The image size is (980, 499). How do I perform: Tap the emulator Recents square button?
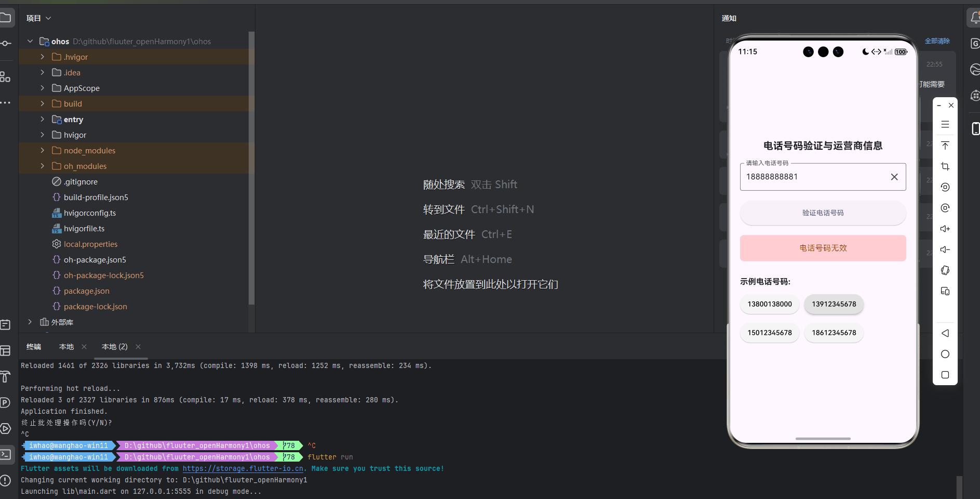[945, 375]
